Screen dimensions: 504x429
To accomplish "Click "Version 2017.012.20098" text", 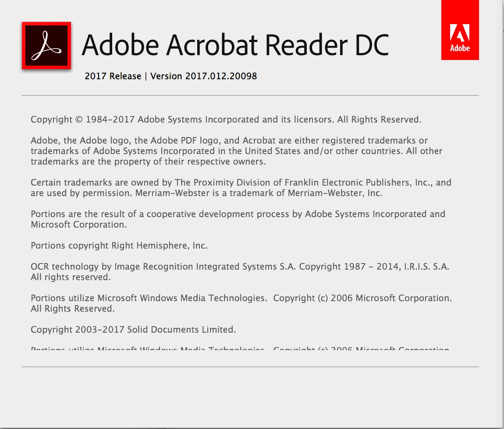I will tap(204, 76).
